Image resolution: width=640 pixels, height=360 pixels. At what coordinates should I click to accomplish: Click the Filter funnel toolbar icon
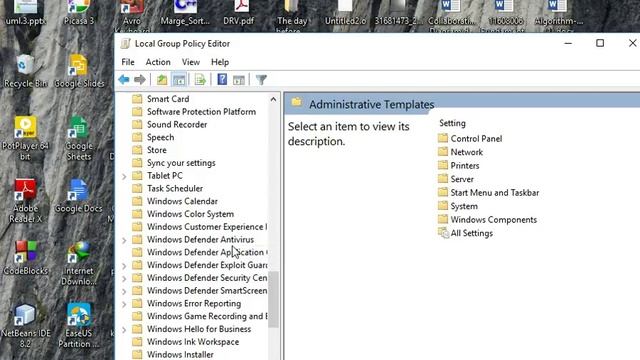(x=261, y=80)
